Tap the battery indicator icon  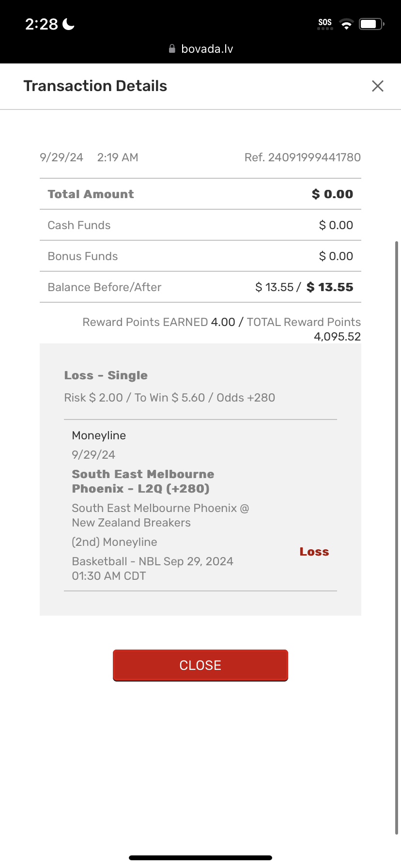[x=371, y=24]
